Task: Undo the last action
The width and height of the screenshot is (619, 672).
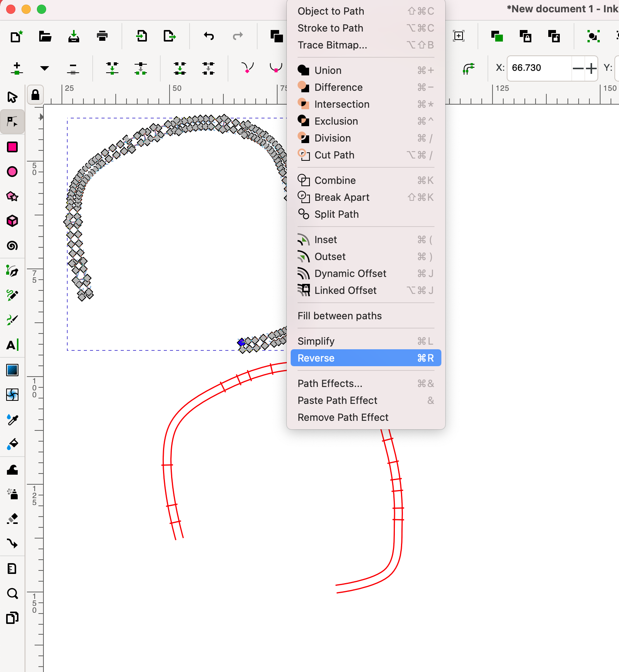Action: tap(209, 36)
